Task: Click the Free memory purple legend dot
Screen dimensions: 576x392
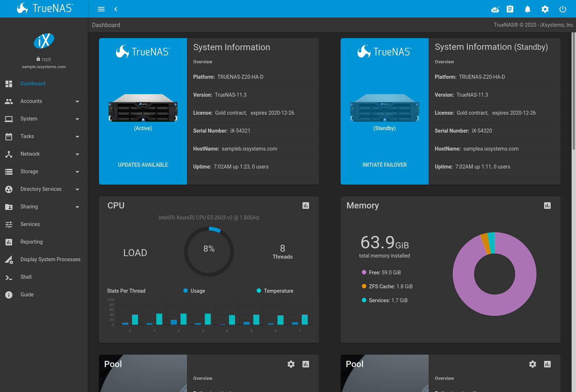Action: tap(364, 272)
